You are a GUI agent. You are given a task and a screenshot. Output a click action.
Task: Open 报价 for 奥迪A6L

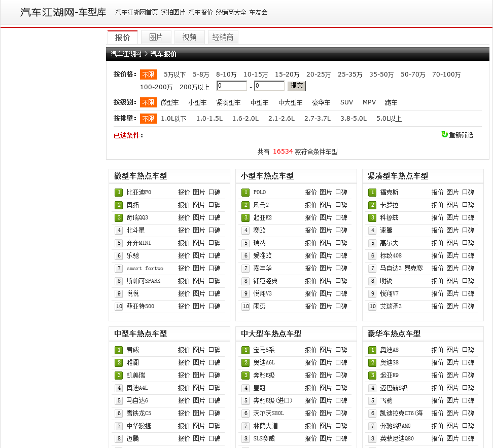point(310,362)
